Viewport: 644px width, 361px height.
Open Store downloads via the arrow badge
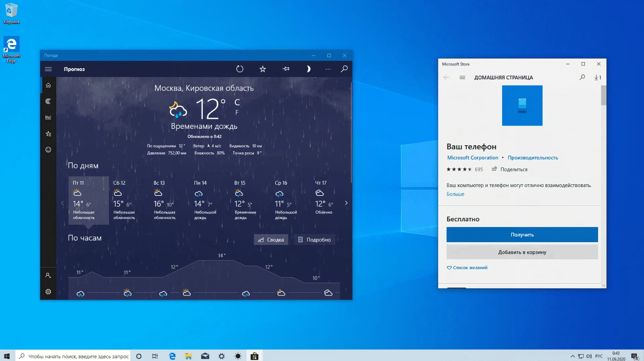coord(598,77)
